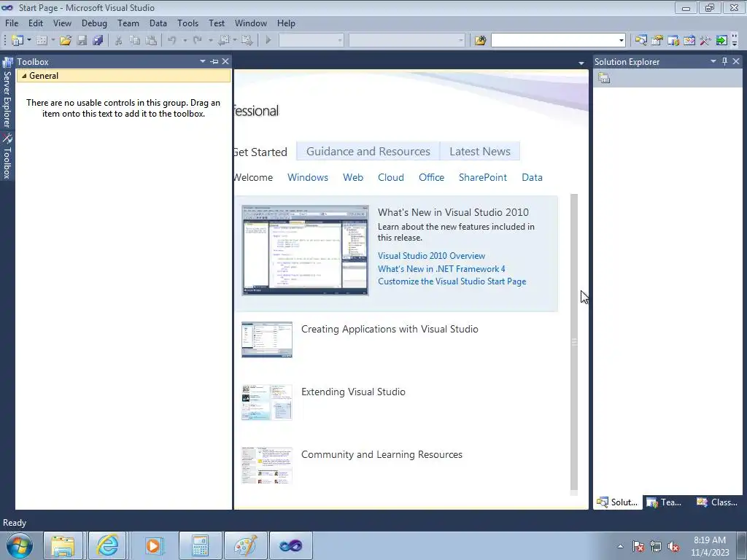
Task: Click the Navigate Forward icon
Action: click(247, 41)
